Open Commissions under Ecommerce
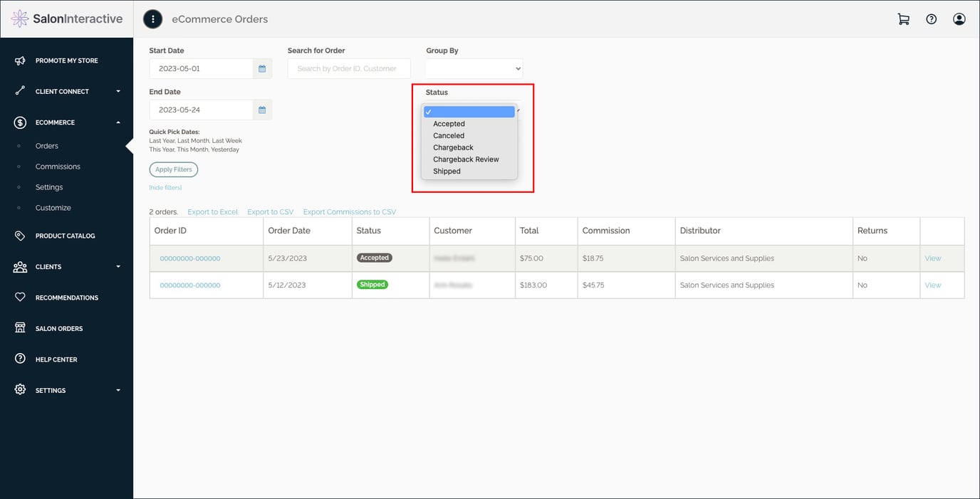This screenshot has height=499, width=980. [x=58, y=167]
